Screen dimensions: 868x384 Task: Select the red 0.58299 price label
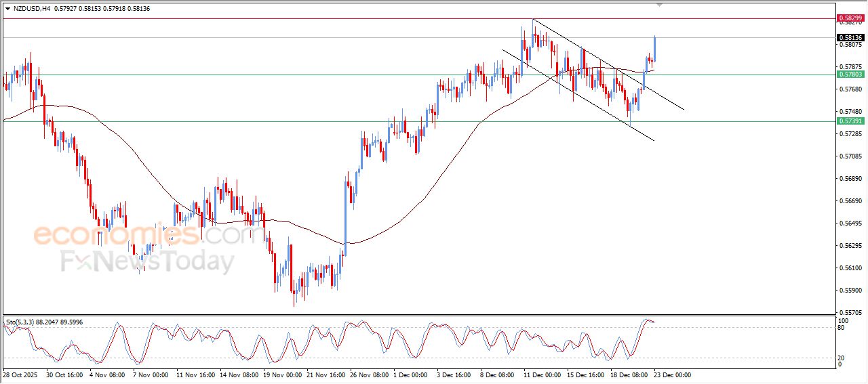[850, 18]
